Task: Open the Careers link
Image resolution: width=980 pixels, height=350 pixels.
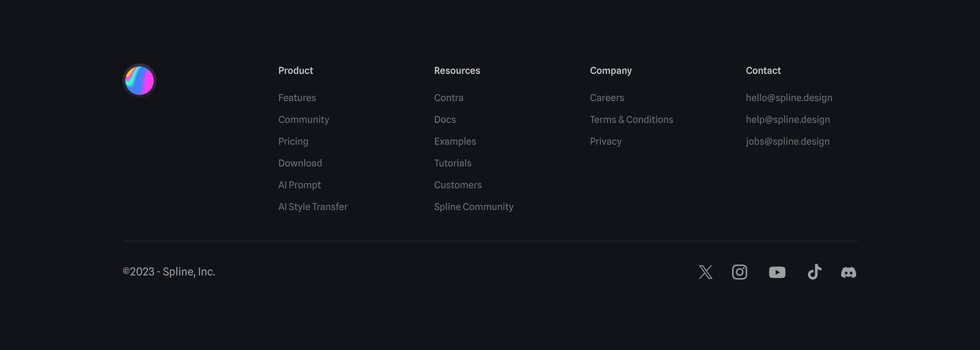Action: point(607,98)
